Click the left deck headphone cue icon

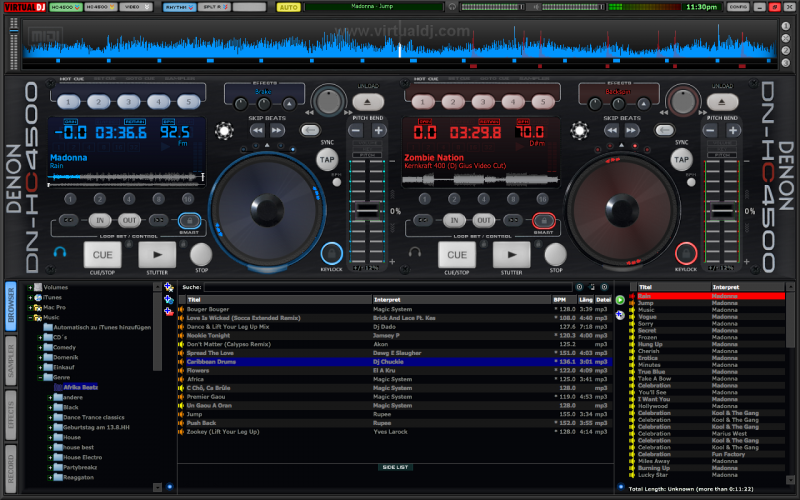tap(60, 252)
